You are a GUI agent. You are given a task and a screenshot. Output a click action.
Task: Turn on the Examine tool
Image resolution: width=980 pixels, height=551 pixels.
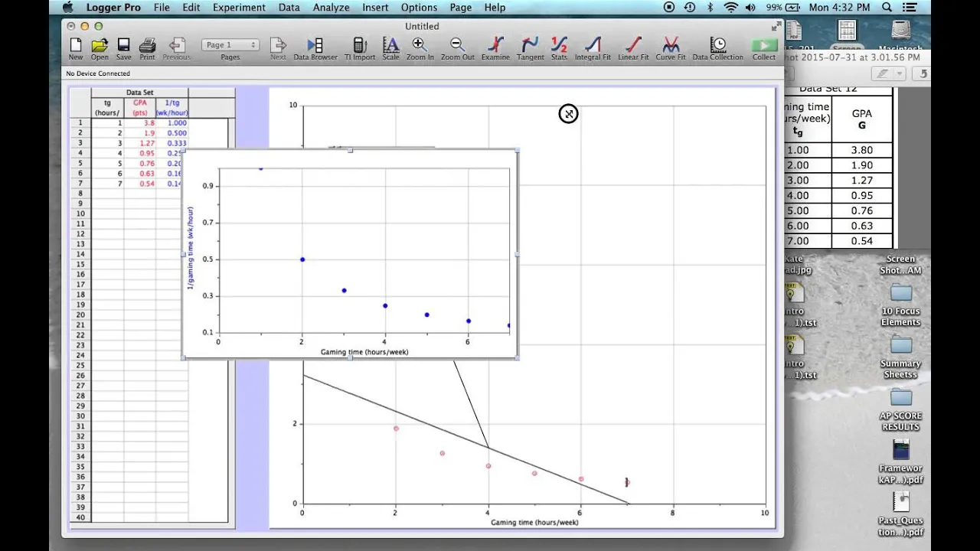495,49
